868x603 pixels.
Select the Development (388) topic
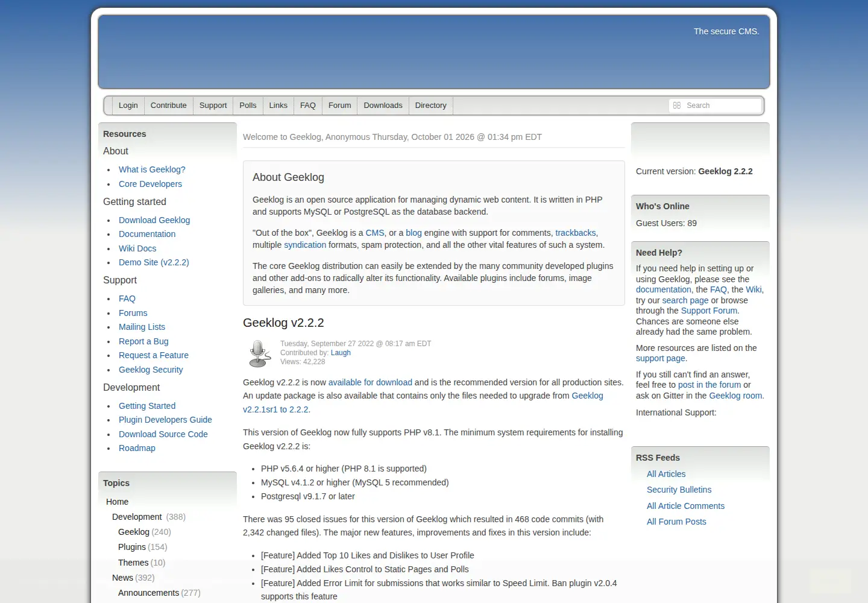point(148,517)
